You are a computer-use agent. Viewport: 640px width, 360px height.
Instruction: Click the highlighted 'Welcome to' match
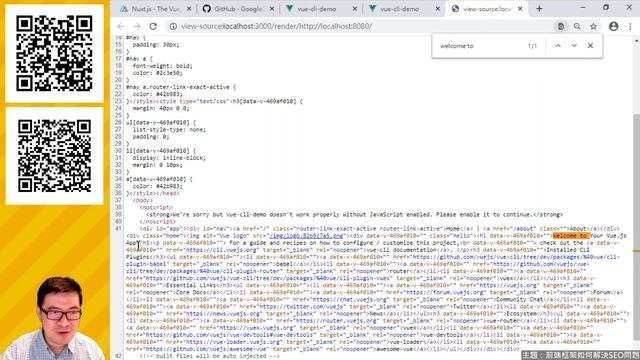click(571, 236)
